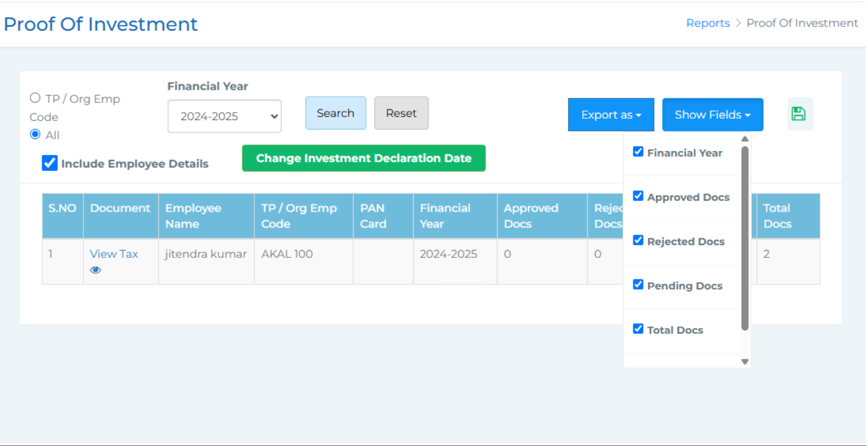Click the eye icon under View Tax
This screenshot has width=868, height=446.
click(95, 270)
